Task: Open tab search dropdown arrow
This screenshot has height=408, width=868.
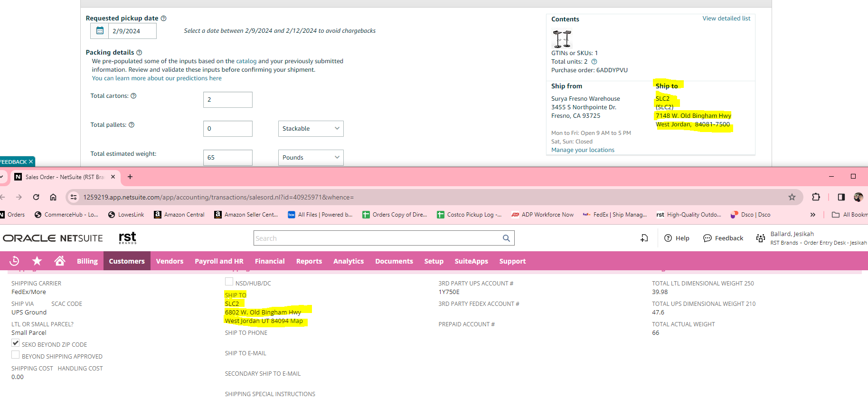Action: click(x=1, y=177)
